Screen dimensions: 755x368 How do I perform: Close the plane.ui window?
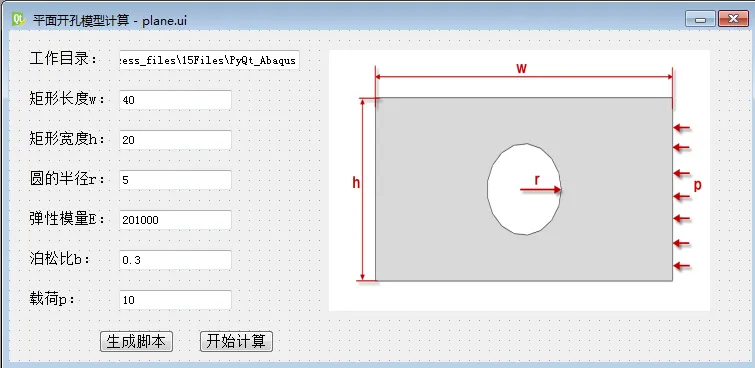[x=733, y=19]
